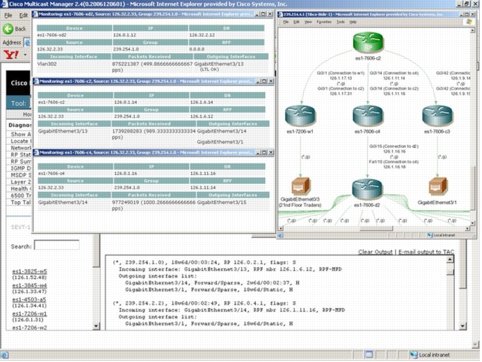Click the device list scroll down arrow
The width and height of the screenshot is (482, 362).
[x=96, y=326]
